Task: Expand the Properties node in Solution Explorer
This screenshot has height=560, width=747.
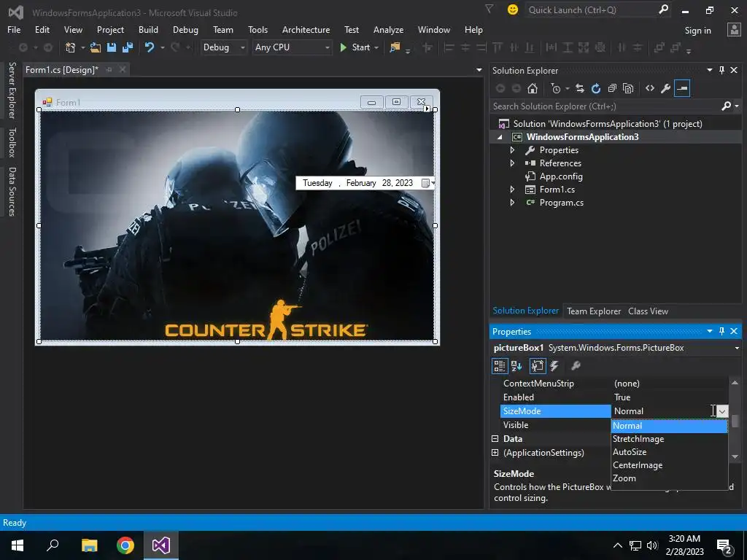Action: pos(513,150)
